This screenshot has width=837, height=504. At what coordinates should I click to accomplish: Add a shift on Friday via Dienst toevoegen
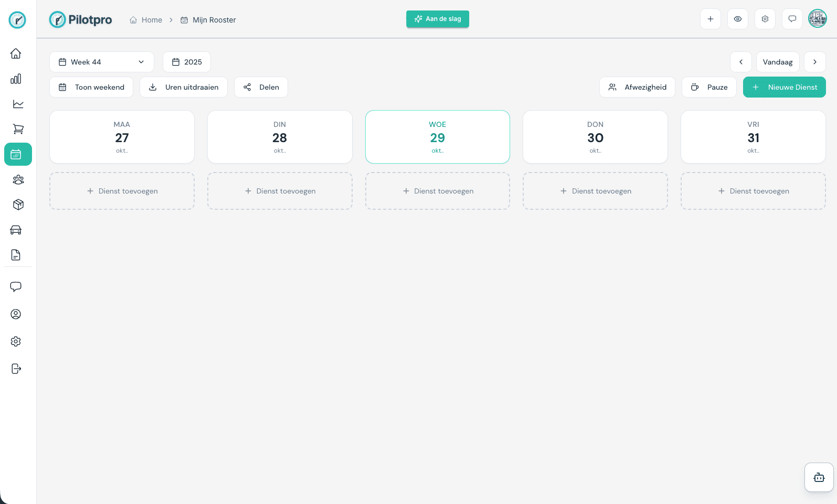[753, 191]
